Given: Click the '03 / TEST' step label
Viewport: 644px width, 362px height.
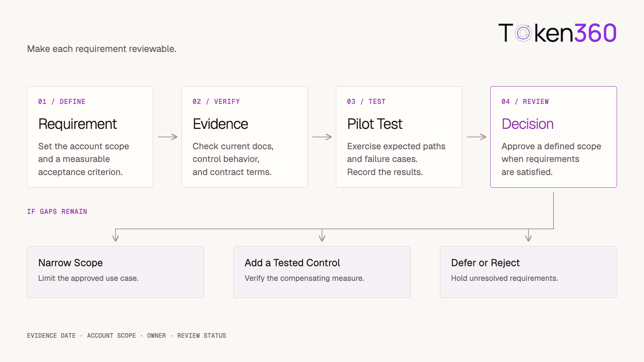Looking at the screenshot, I should (366, 102).
